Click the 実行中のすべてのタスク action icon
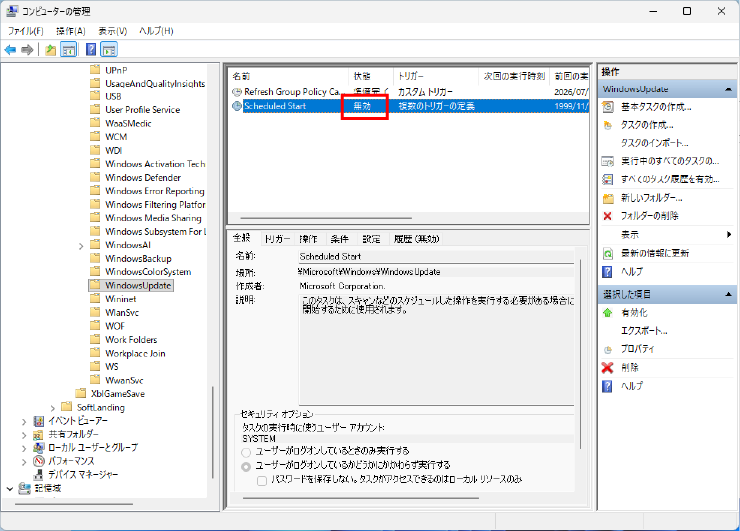740x531 pixels. coord(608,161)
